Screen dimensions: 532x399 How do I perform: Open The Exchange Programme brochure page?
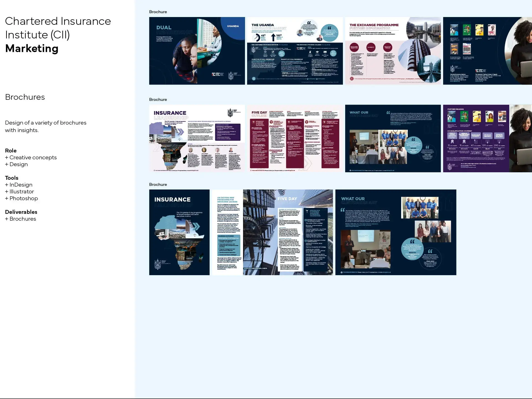coord(393,51)
